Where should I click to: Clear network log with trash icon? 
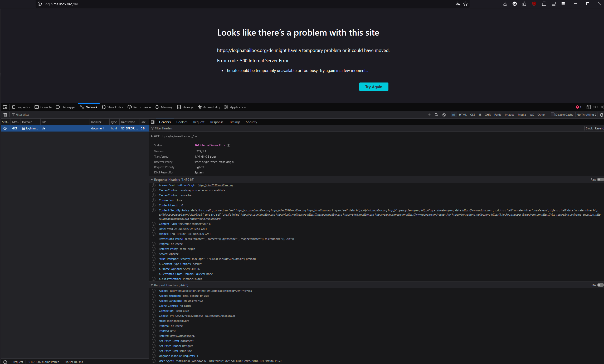[5, 115]
